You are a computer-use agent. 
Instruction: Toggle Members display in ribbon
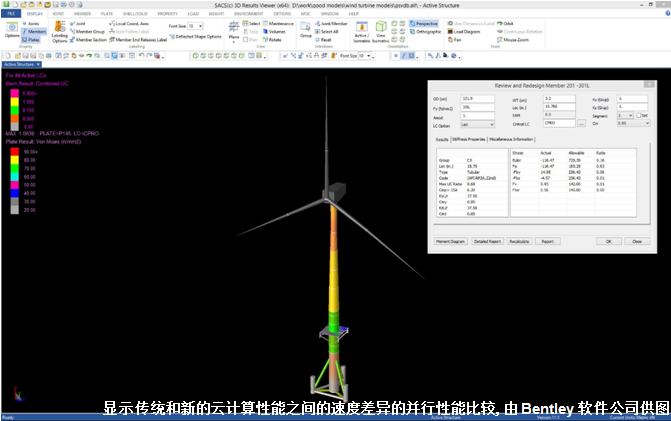(34, 32)
